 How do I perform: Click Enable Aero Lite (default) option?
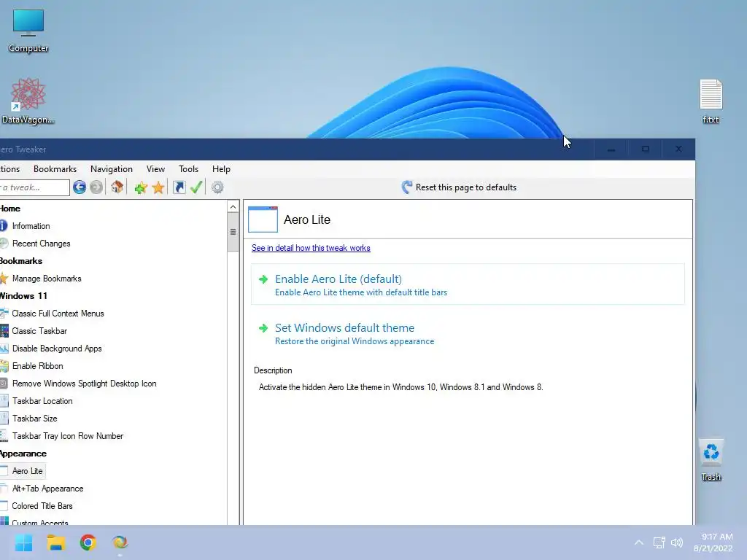468,284
